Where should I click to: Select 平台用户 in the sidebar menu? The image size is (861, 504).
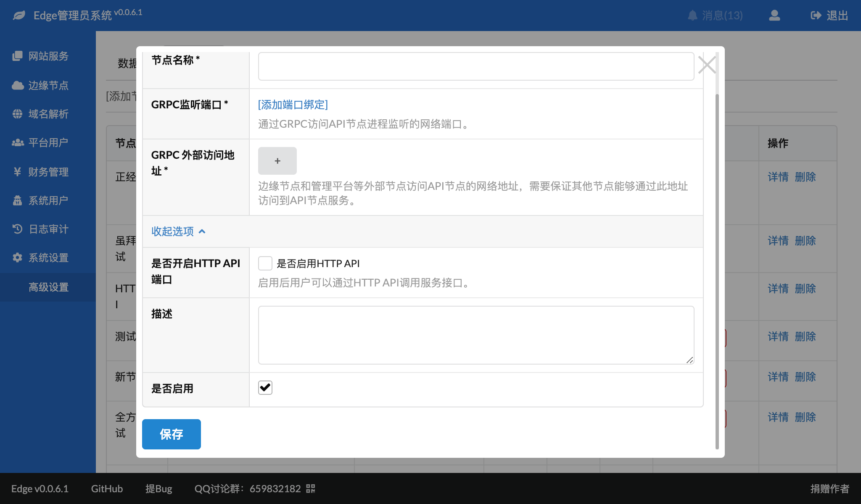click(48, 142)
